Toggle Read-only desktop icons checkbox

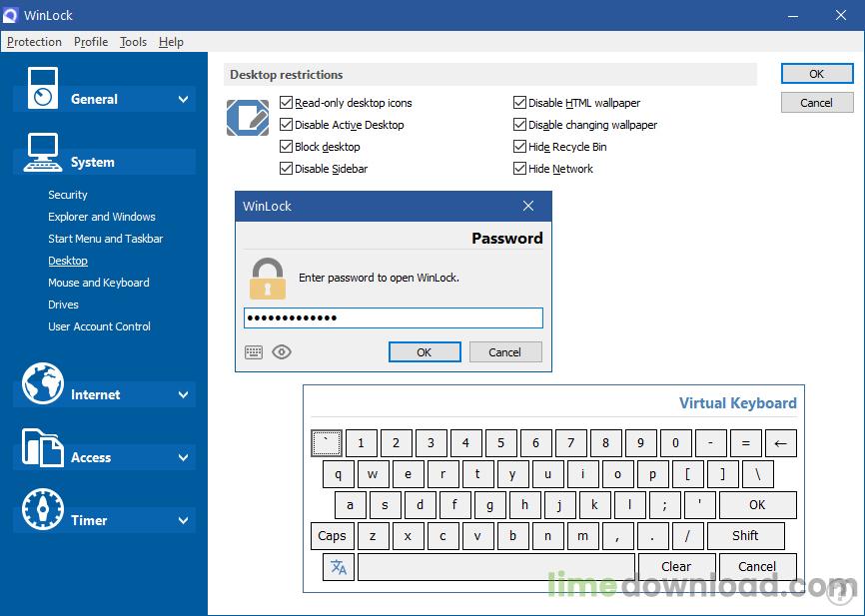(x=286, y=103)
